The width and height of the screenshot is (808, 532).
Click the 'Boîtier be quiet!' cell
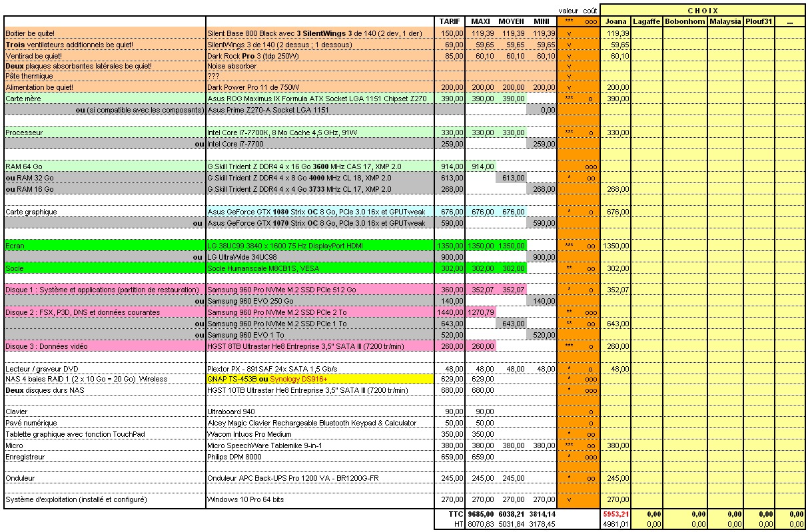pyautogui.click(x=105, y=33)
